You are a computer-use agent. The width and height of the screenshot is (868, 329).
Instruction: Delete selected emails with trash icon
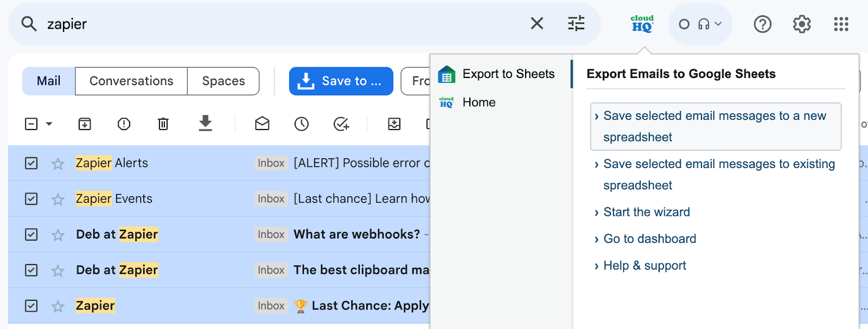coord(163,124)
